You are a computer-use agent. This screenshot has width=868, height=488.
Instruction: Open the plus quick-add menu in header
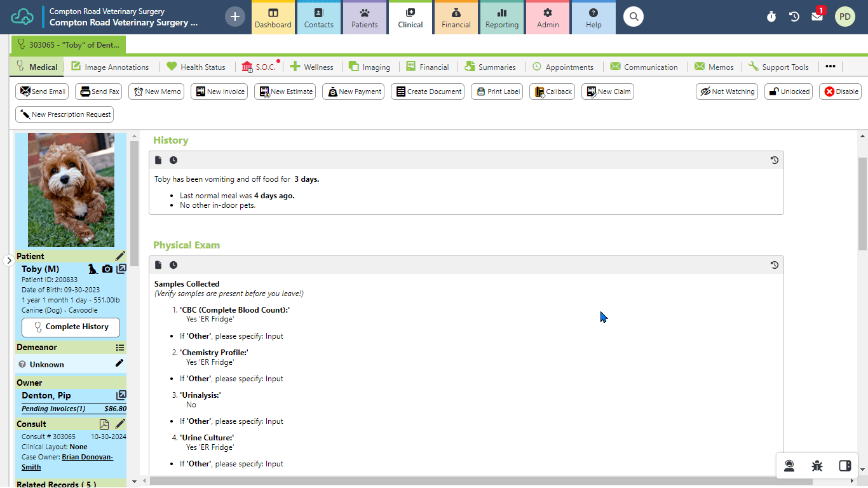pos(234,17)
